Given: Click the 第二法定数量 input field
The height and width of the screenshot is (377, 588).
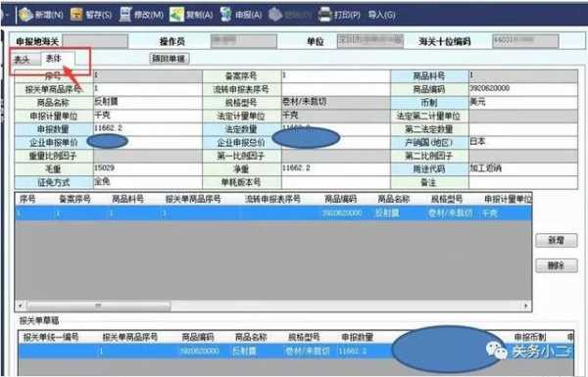Looking at the screenshot, I should pos(523,129).
